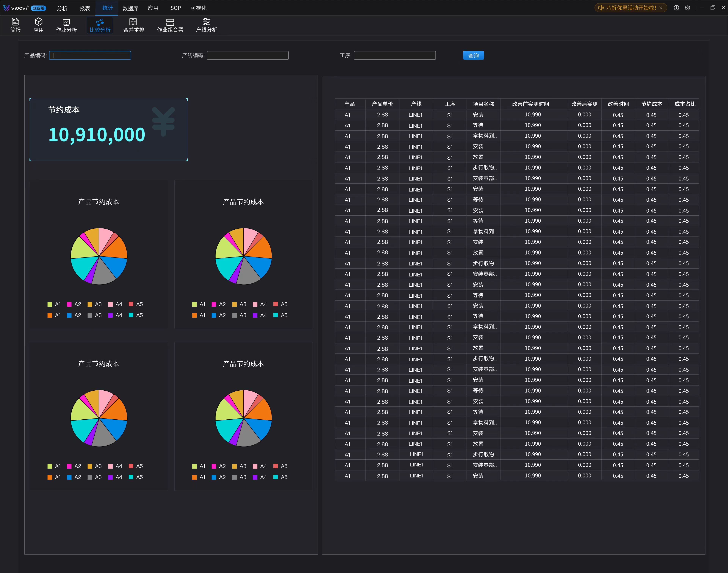
Task: Toggle blue A2 legend in bottom-right chart
Action: click(219, 477)
